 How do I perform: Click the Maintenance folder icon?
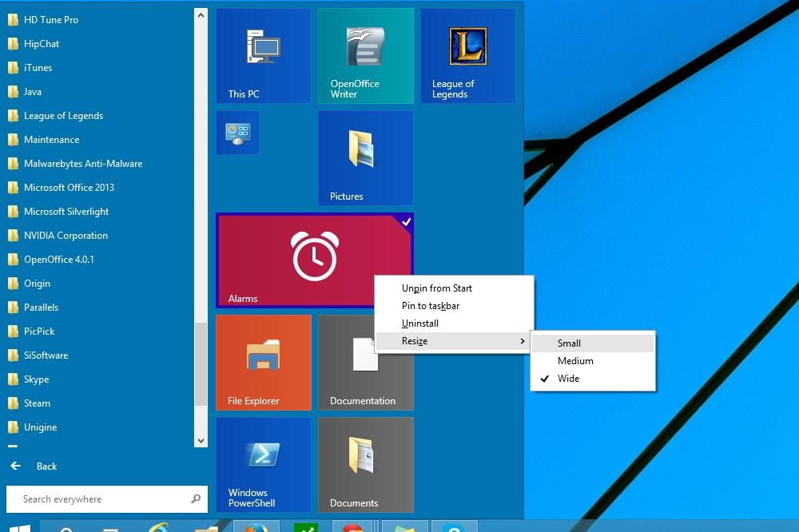pyautogui.click(x=13, y=140)
